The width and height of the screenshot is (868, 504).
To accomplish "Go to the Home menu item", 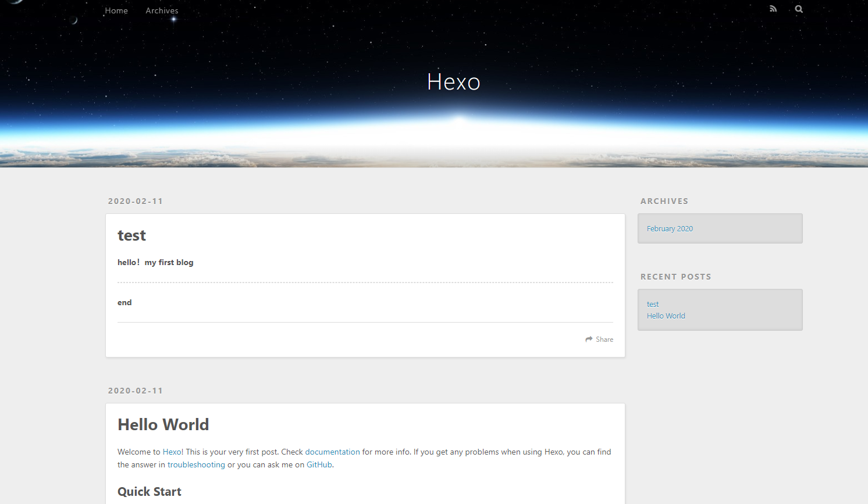I will (x=116, y=10).
